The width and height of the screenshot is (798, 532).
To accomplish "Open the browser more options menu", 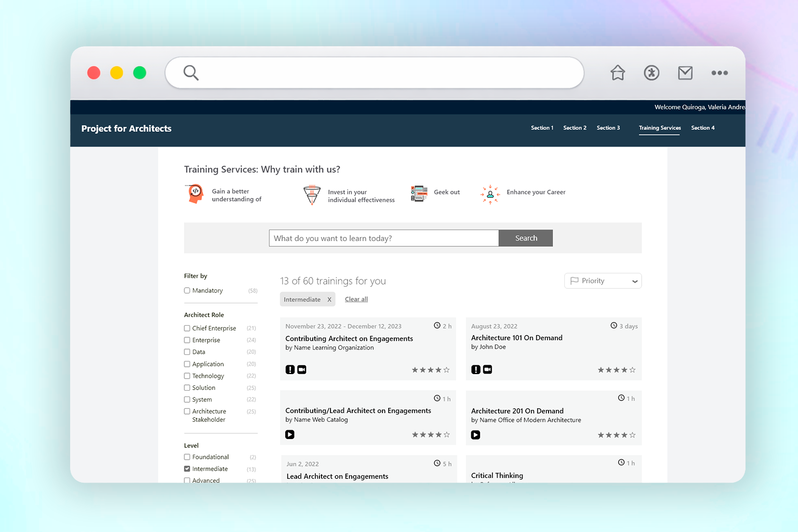I will tap(720, 73).
